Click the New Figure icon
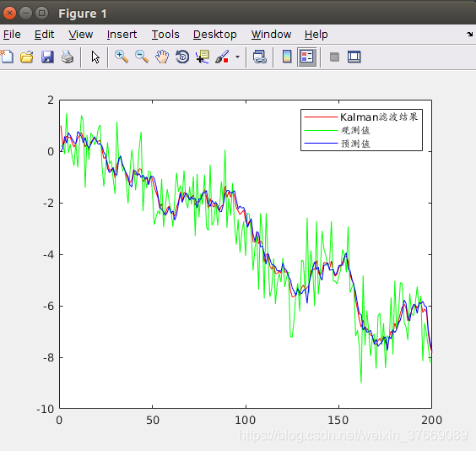The width and height of the screenshot is (476, 451). point(7,57)
